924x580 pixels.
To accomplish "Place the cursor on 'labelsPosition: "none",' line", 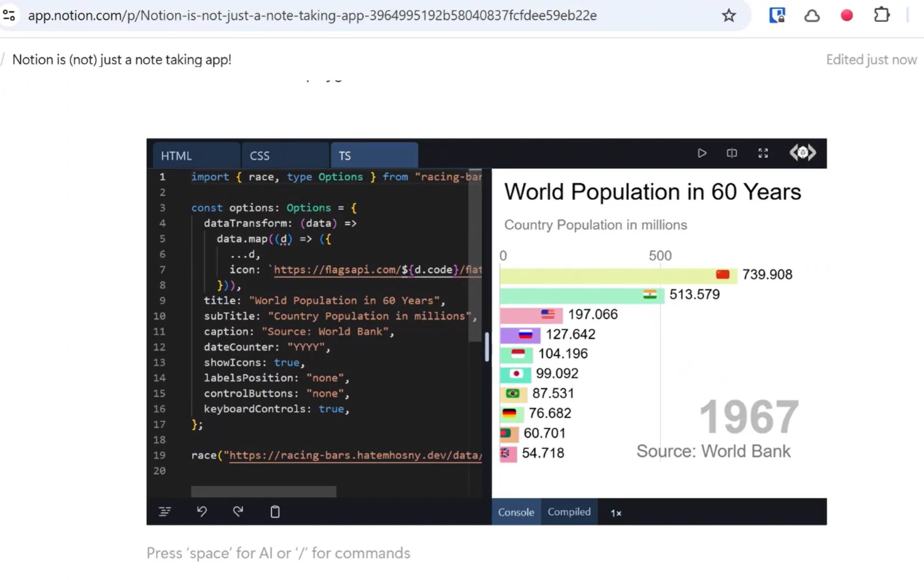I will [x=276, y=378].
